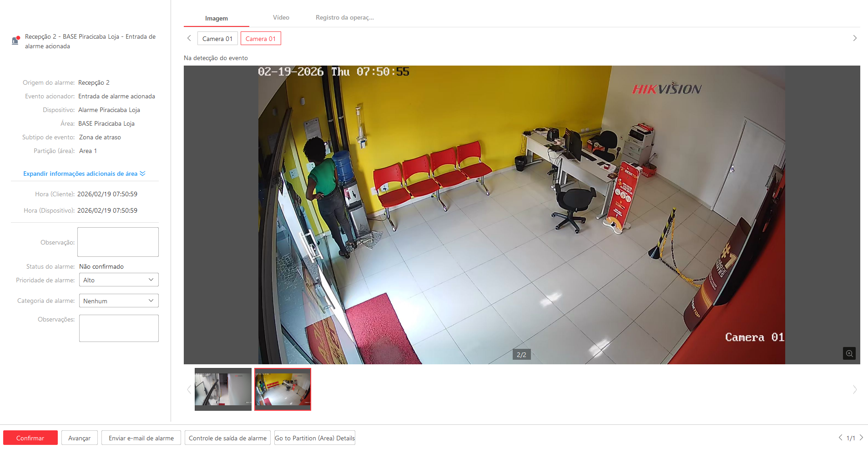Click into the Observação text field
868x449 pixels.
click(x=118, y=242)
